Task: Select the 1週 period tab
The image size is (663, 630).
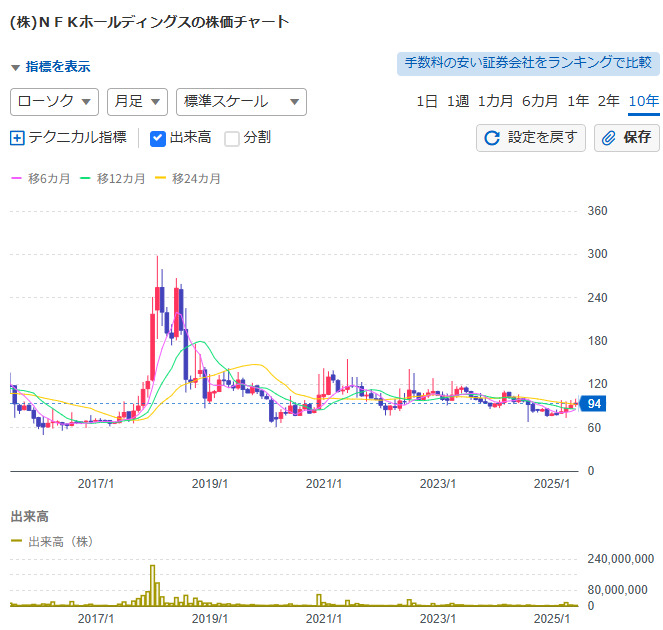Action: (458, 101)
